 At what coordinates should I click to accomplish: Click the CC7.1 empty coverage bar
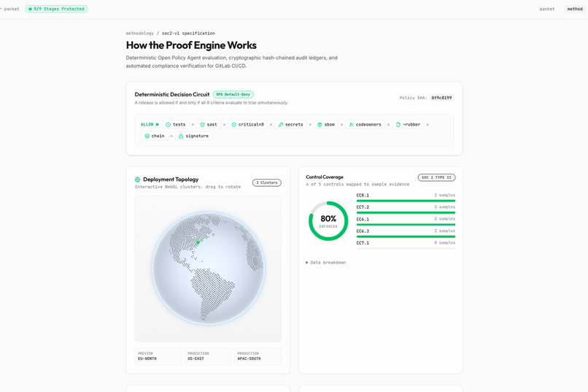coord(406,248)
